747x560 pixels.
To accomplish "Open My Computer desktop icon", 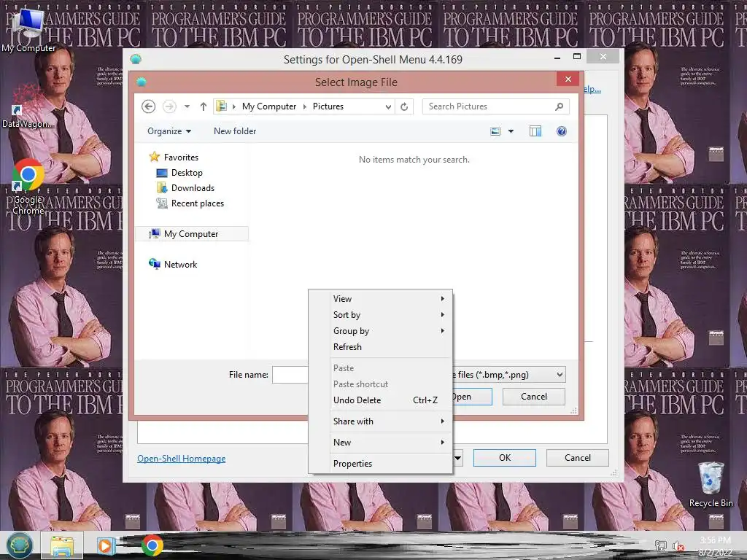I will tap(28, 29).
